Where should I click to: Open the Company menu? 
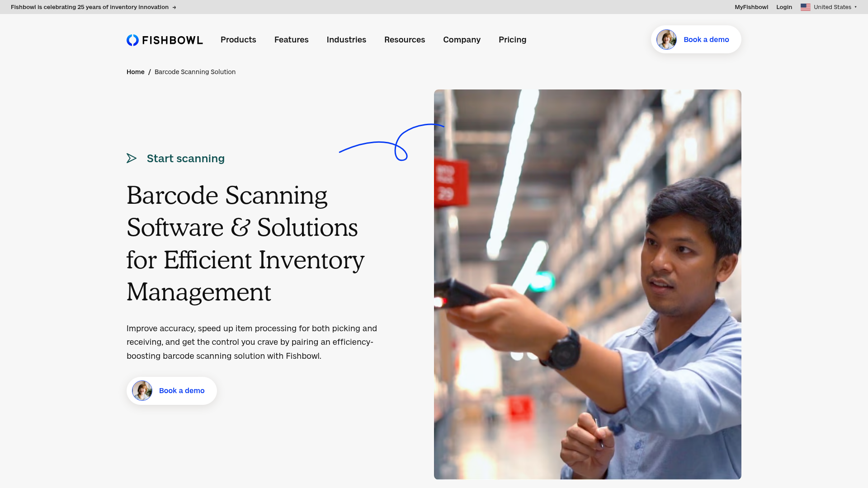point(462,40)
